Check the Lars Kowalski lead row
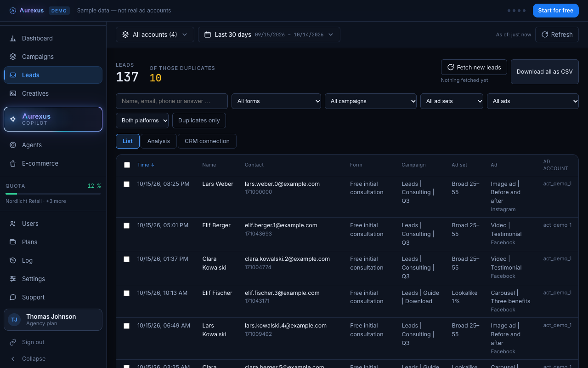The width and height of the screenshot is (588, 368). click(x=127, y=326)
